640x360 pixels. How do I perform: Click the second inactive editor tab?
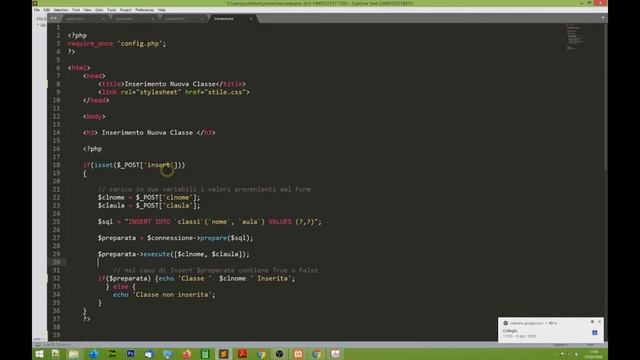[x=133, y=19]
